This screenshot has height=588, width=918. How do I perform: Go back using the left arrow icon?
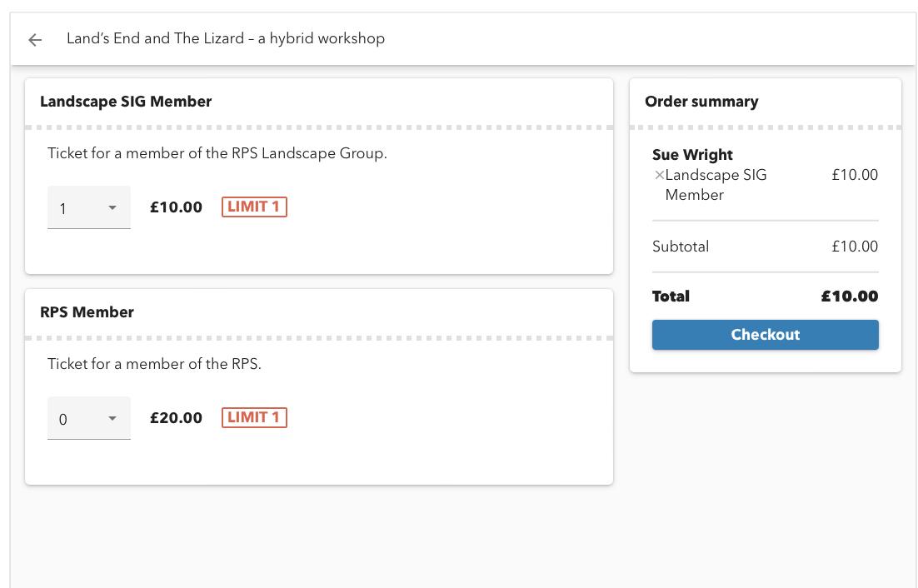pyautogui.click(x=35, y=39)
